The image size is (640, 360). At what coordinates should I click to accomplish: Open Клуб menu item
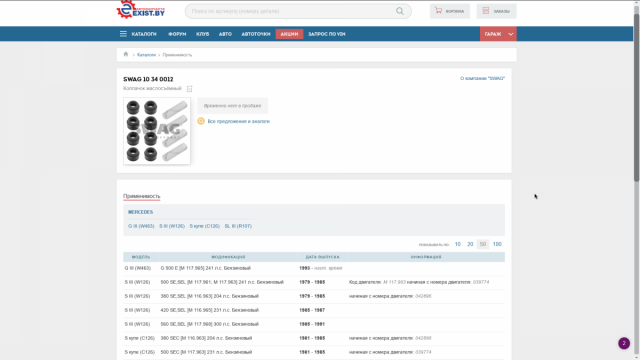tap(202, 34)
